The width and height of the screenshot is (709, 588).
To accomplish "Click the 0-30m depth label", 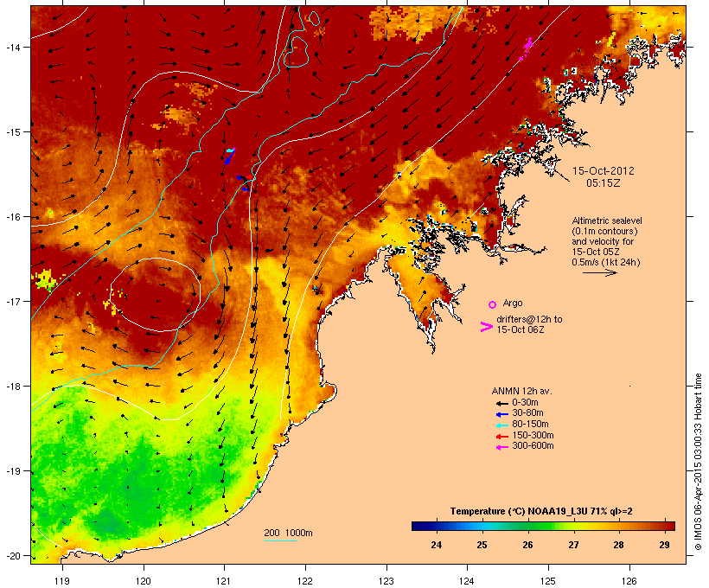I will [x=525, y=403].
